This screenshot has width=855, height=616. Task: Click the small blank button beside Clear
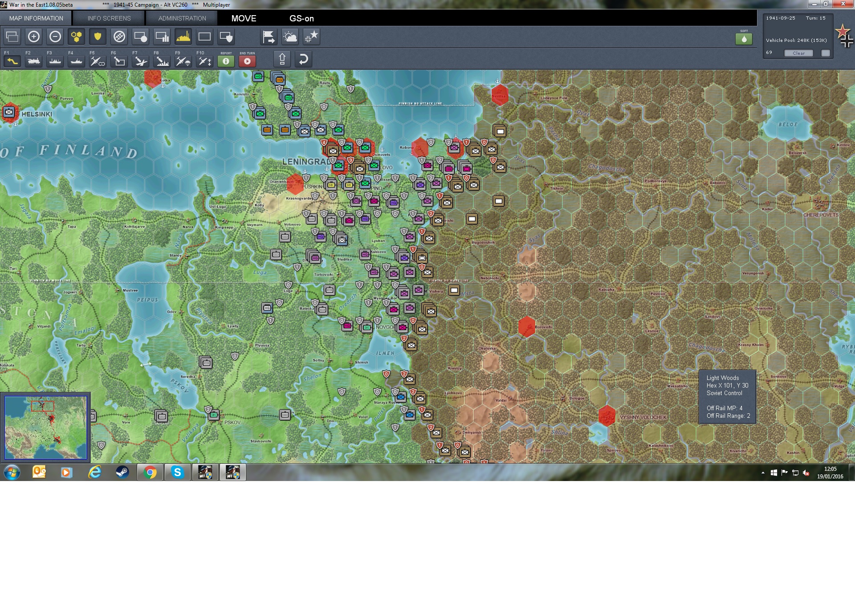pos(826,53)
